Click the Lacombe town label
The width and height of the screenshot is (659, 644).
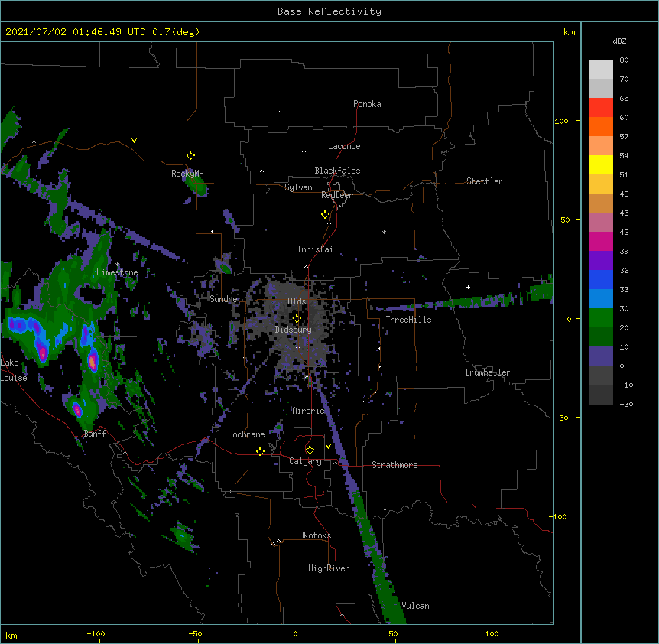click(344, 146)
